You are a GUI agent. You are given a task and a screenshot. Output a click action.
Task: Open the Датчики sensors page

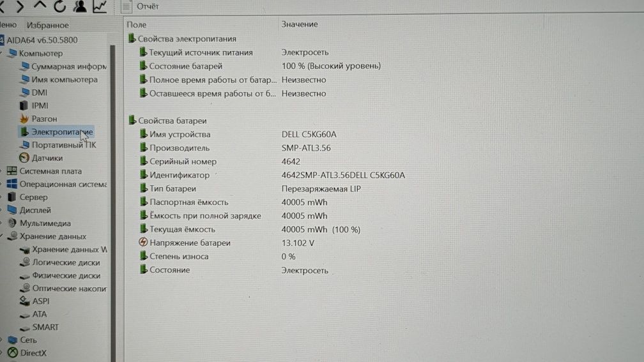pyautogui.click(x=47, y=158)
